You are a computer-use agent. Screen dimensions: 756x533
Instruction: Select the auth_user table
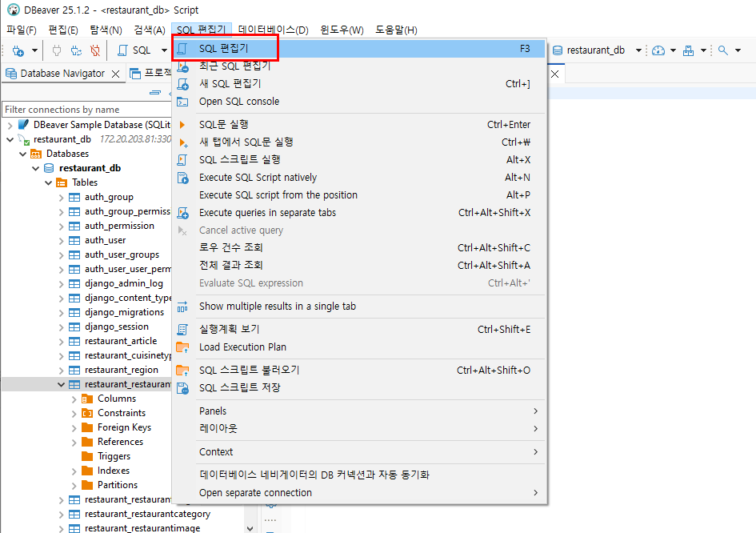pos(105,240)
